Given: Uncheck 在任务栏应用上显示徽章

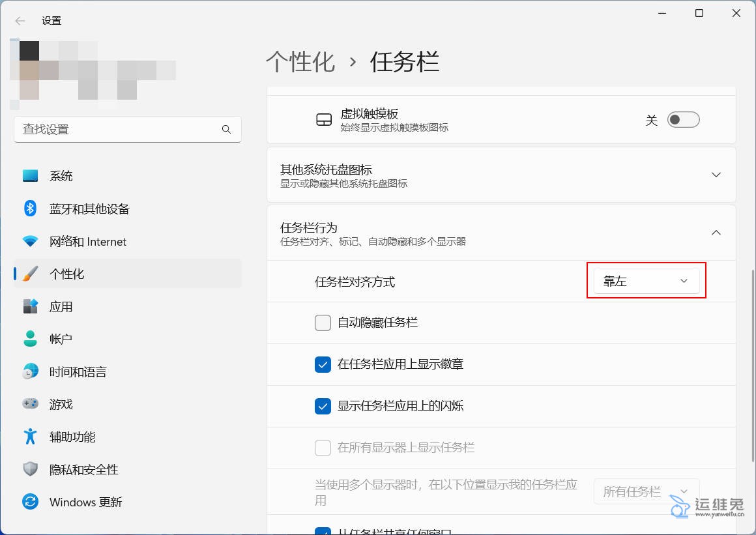Looking at the screenshot, I should 323,364.
